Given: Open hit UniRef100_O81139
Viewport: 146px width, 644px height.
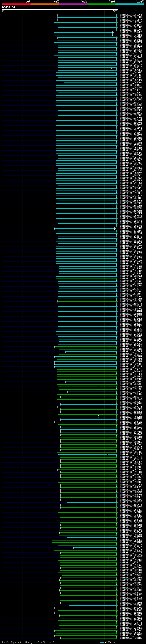Looking at the screenshot, I should coord(131,329).
